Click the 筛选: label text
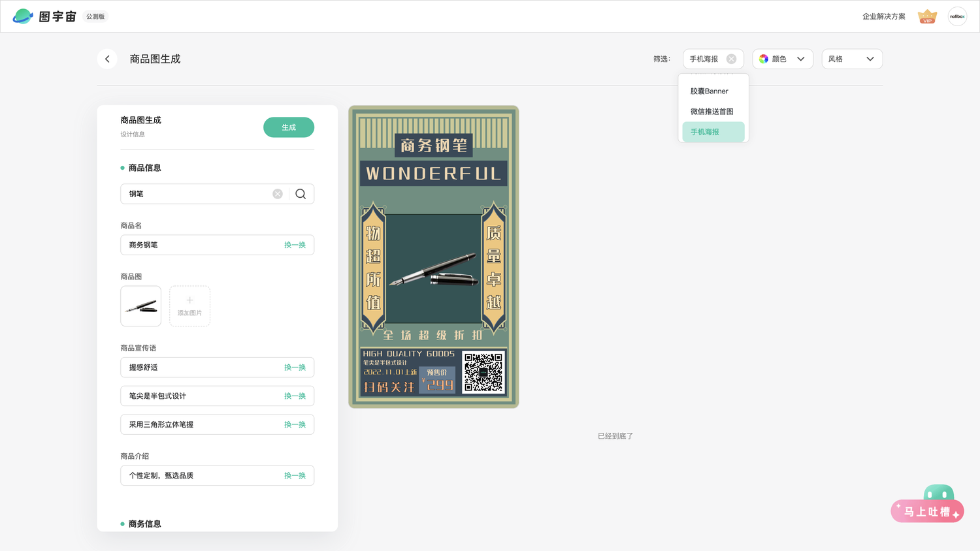Screen dimensions: 980x551 [662, 59]
